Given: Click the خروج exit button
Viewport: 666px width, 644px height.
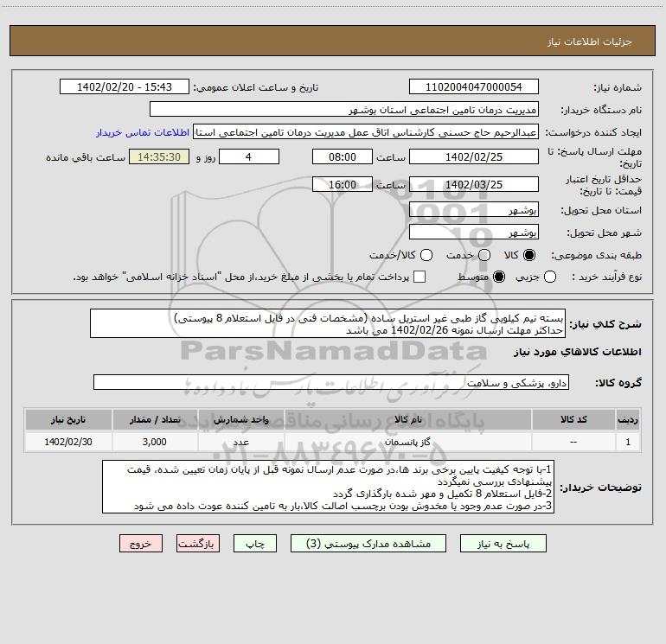Looking at the screenshot, I should [x=141, y=544].
